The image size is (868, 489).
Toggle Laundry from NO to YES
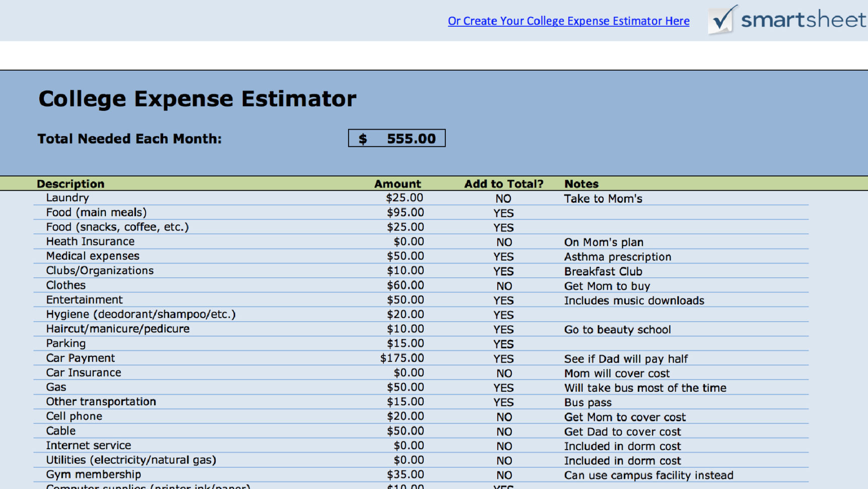click(503, 199)
